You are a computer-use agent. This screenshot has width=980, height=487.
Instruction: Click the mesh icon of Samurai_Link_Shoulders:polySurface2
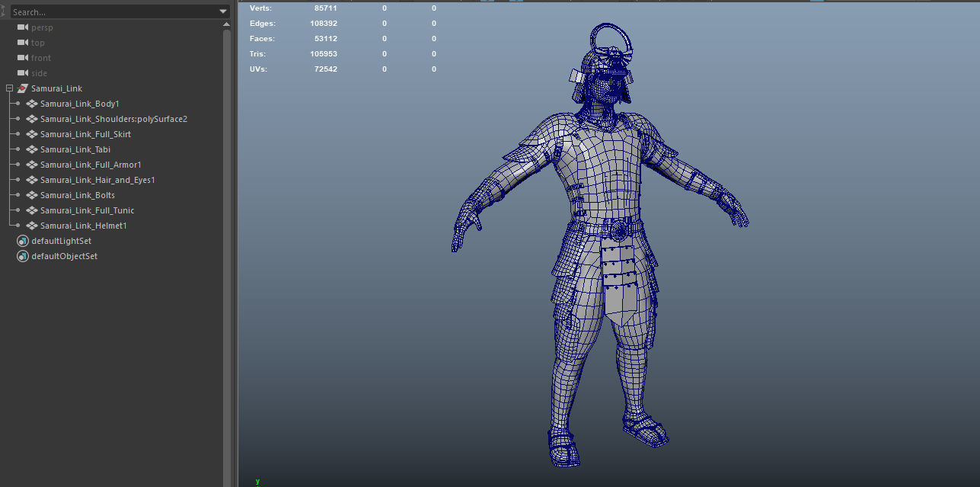[x=32, y=119]
